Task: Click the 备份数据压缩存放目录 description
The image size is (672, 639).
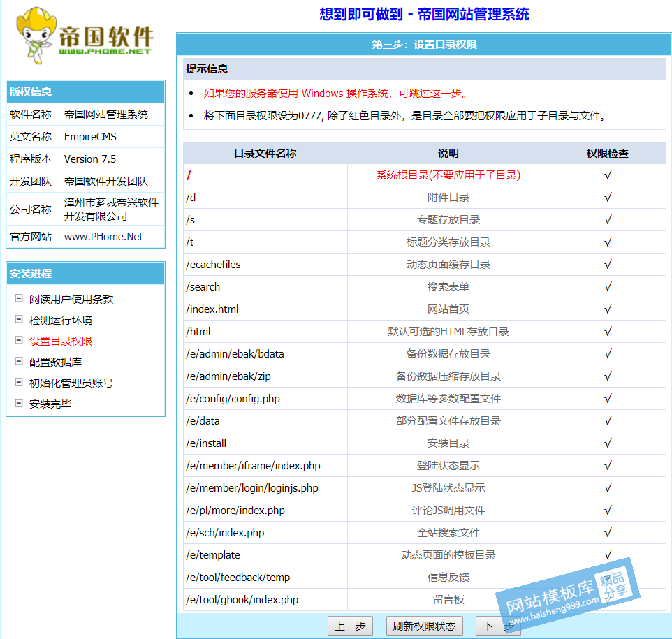Action: pos(448,376)
